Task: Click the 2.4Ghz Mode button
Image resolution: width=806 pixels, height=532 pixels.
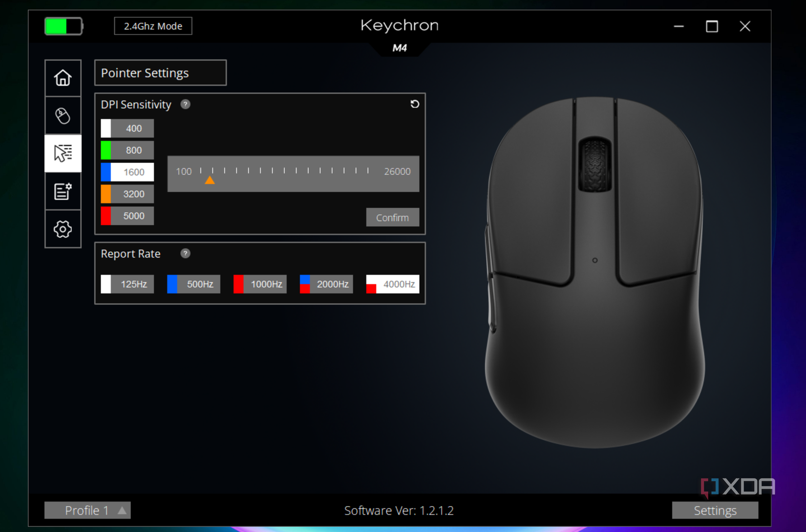Action: pos(153,26)
